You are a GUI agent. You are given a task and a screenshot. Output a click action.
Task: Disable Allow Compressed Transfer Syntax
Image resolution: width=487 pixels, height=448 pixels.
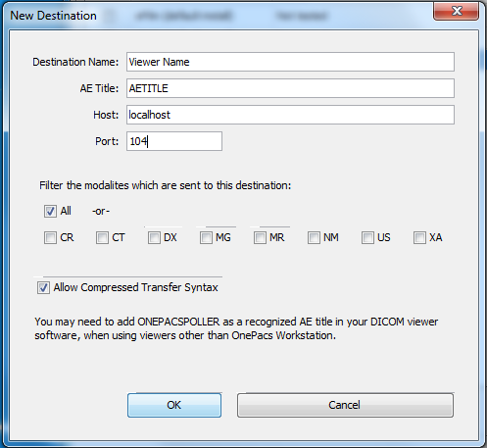tap(43, 288)
